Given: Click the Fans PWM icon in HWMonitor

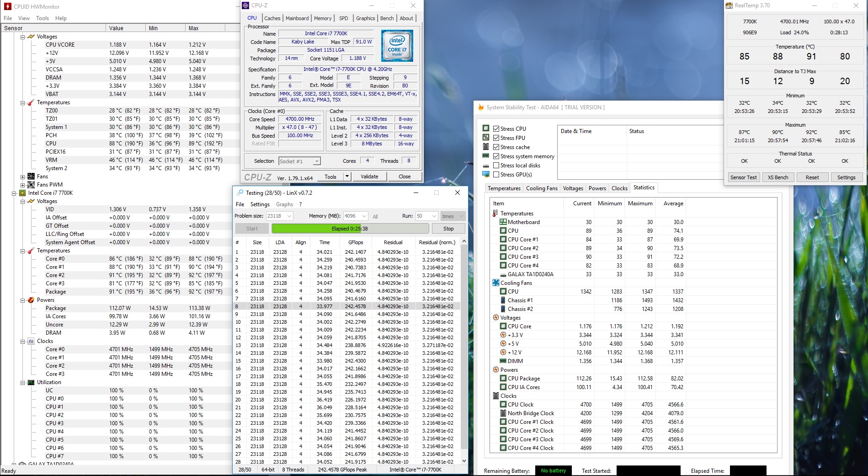Looking at the screenshot, I should pyautogui.click(x=31, y=185).
